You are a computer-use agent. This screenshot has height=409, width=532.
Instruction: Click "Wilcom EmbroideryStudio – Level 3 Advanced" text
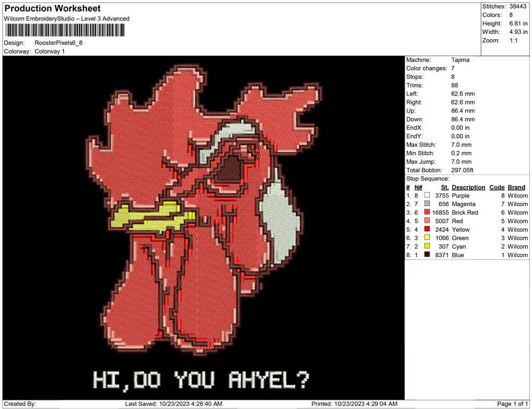pyautogui.click(x=67, y=19)
